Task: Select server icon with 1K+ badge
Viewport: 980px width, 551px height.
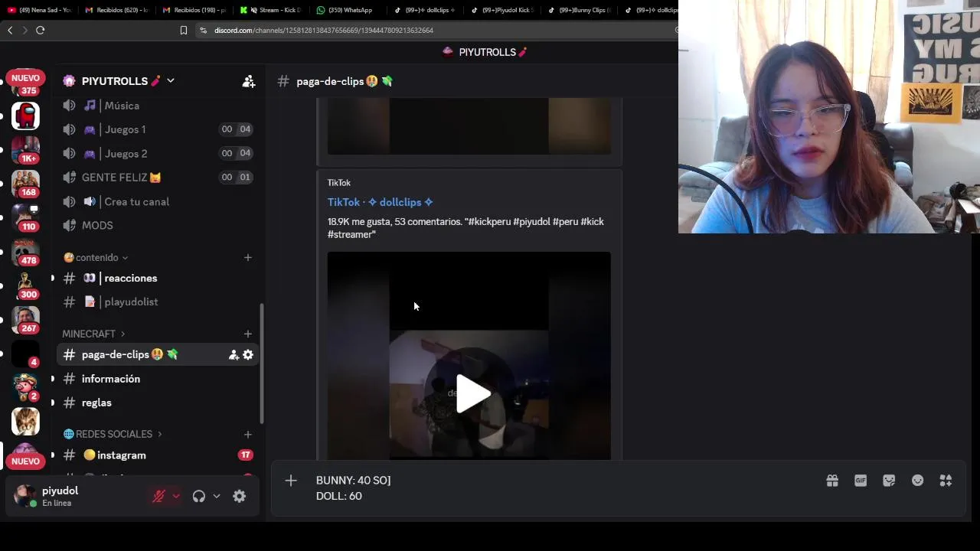Action: point(25,149)
